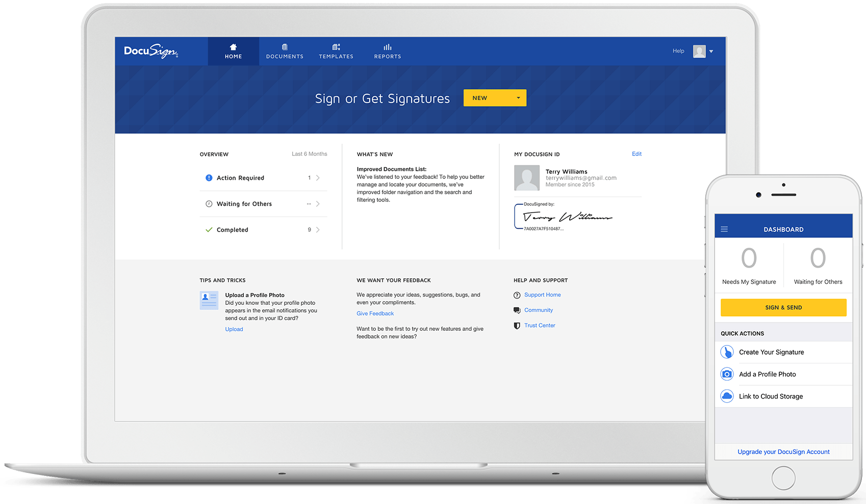Click the Trust Center shield icon
Screen dimensions: 866x504
517,325
